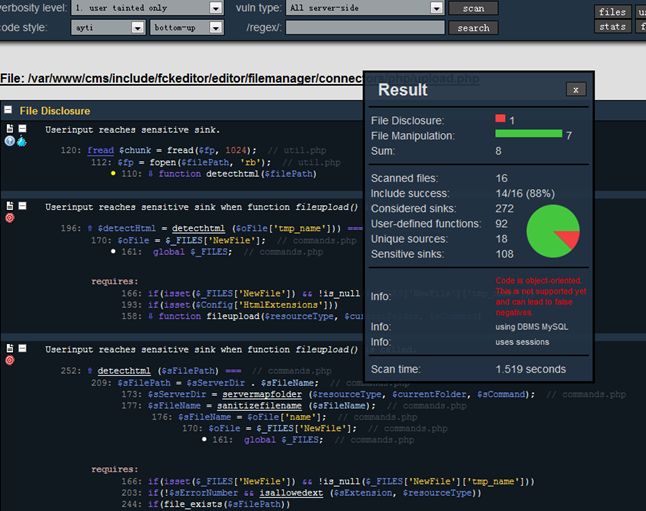Click 'File Manipulation:' label in Result

coord(412,136)
